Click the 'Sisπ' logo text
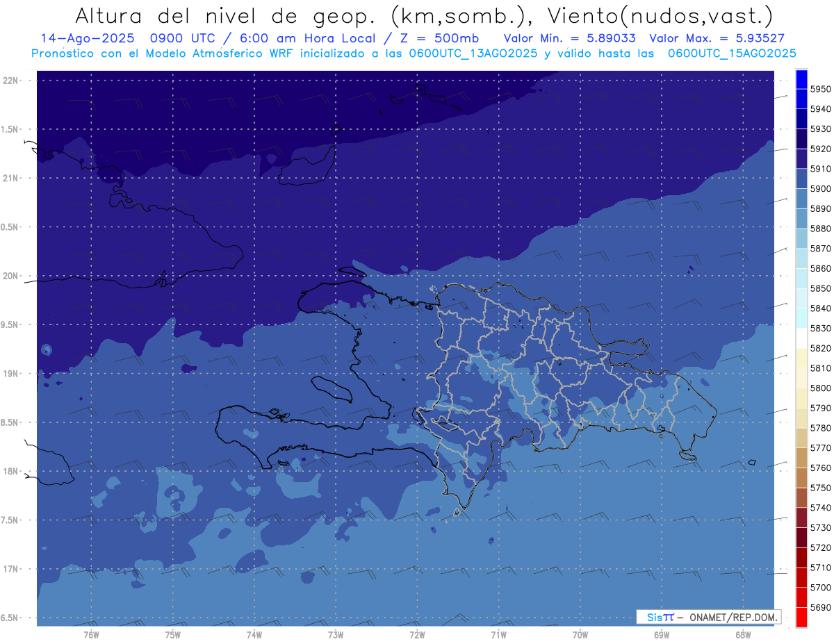 (660, 617)
